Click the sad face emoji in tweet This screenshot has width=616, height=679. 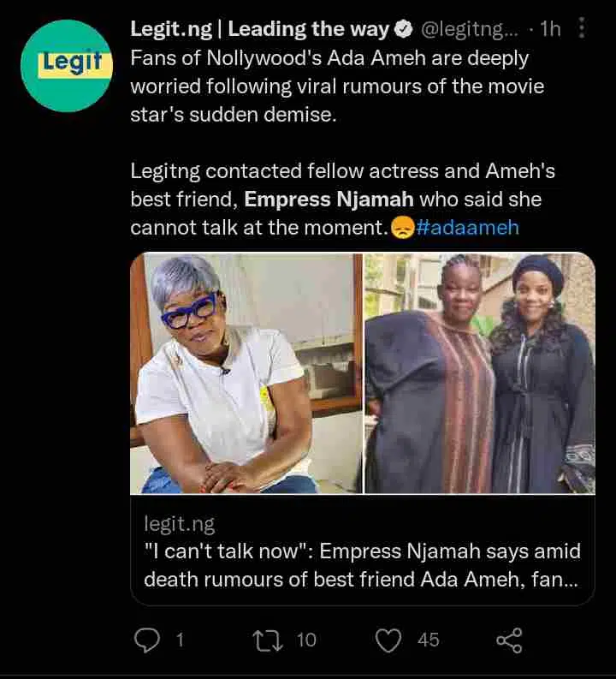point(402,229)
